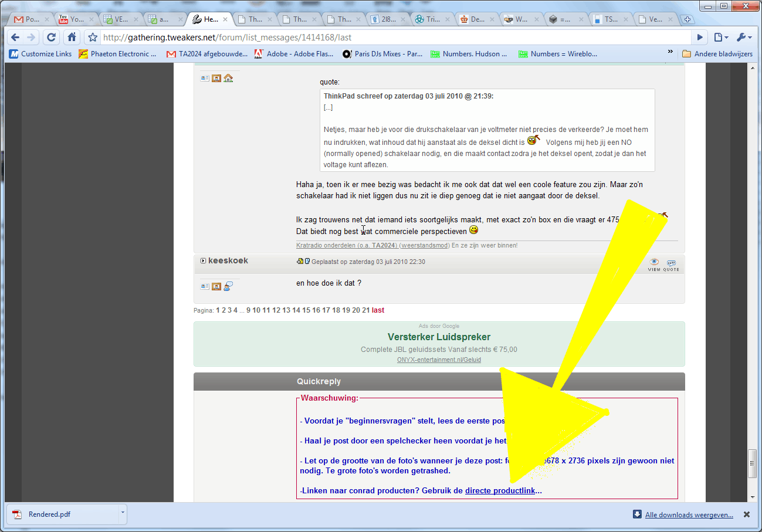Go to page 4 in pagination
Viewport: 762px width, 532px height.
[235, 310]
